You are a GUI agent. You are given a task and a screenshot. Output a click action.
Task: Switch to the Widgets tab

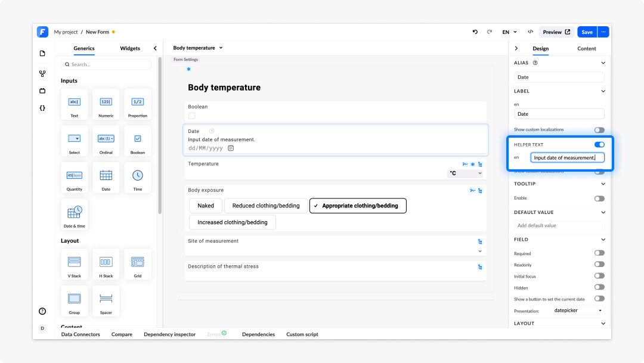[x=130, y=48]
